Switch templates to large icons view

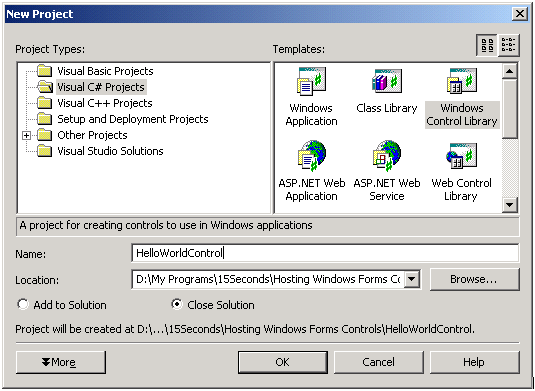(x=487, y=45)
